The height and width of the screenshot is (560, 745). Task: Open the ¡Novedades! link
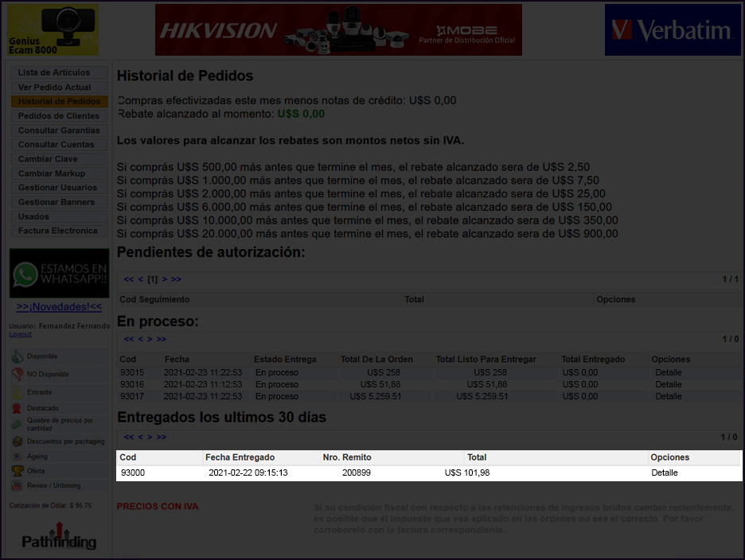coord(59,307)
